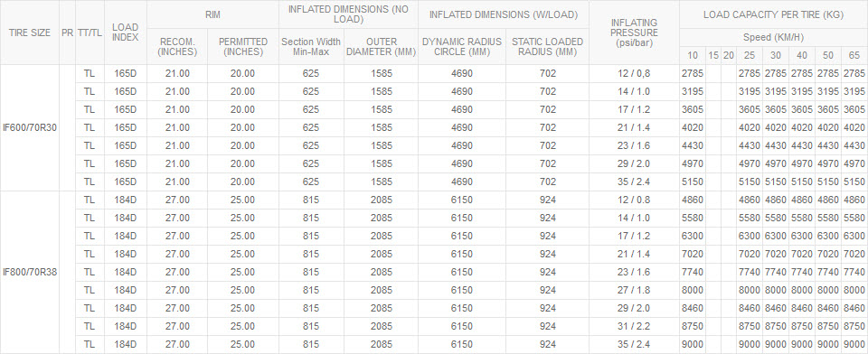Select 21 / 1.4 pressure in the 7020 row
The height and width of the screenshot is (354, 868).
coord(634,254)
